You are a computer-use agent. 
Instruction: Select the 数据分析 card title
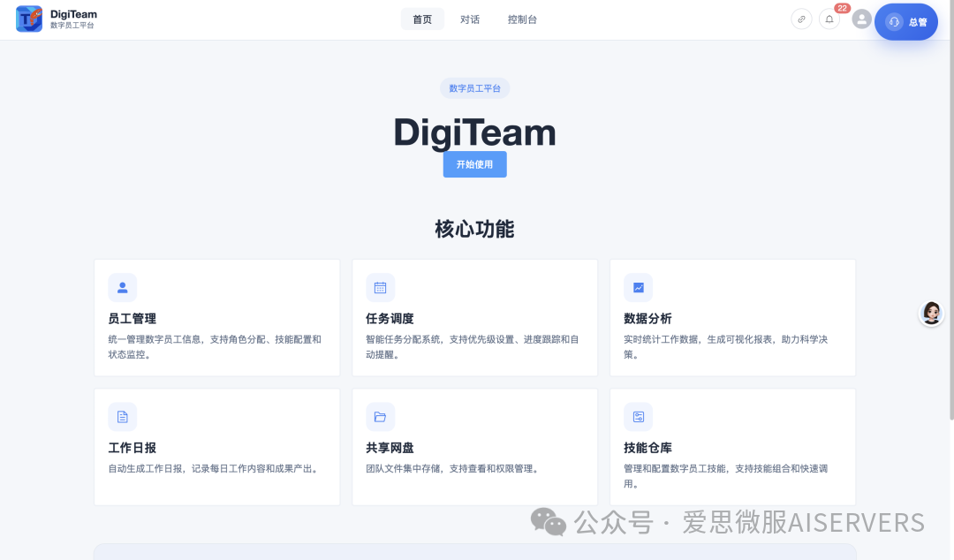[x=648, y=318]
